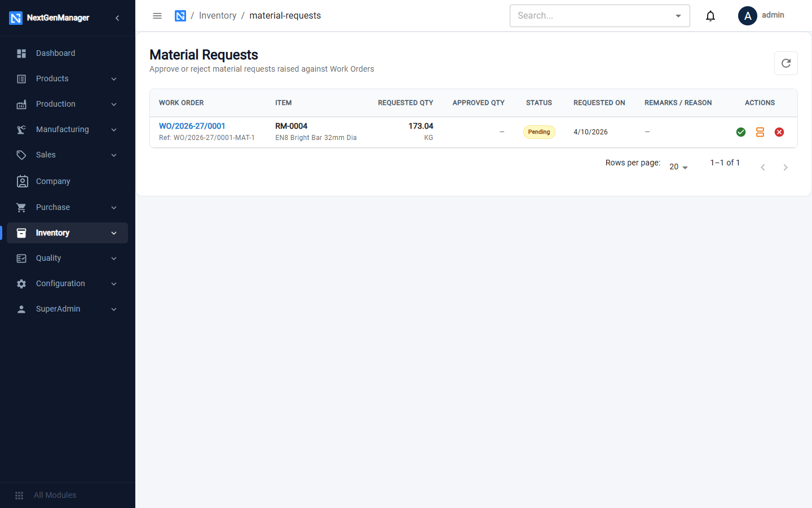
Task: Approve the pending material request
Action: tap(741, 132)
